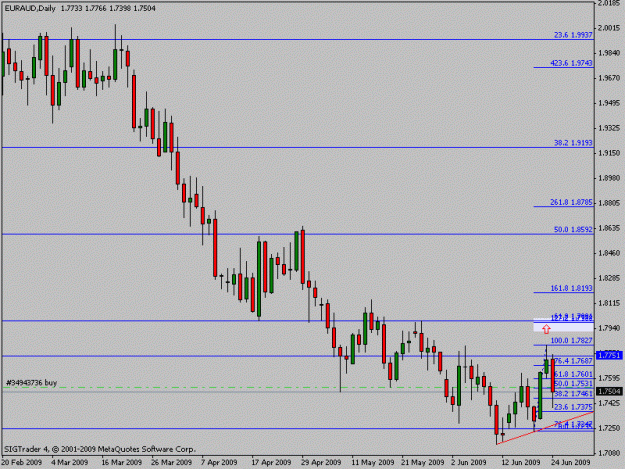Click the "20 Feb 2009" date on time axis
The width and height of the screenshot is (625, 469).
[22, 462]
